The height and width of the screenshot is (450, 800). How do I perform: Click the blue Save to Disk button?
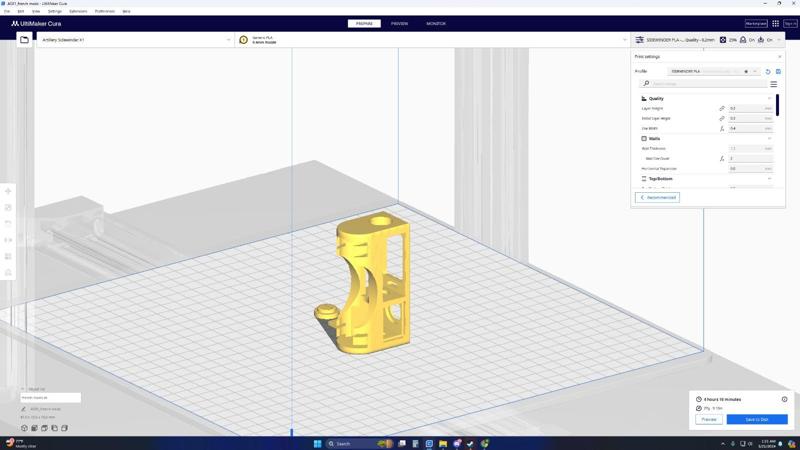coord(757,419)
